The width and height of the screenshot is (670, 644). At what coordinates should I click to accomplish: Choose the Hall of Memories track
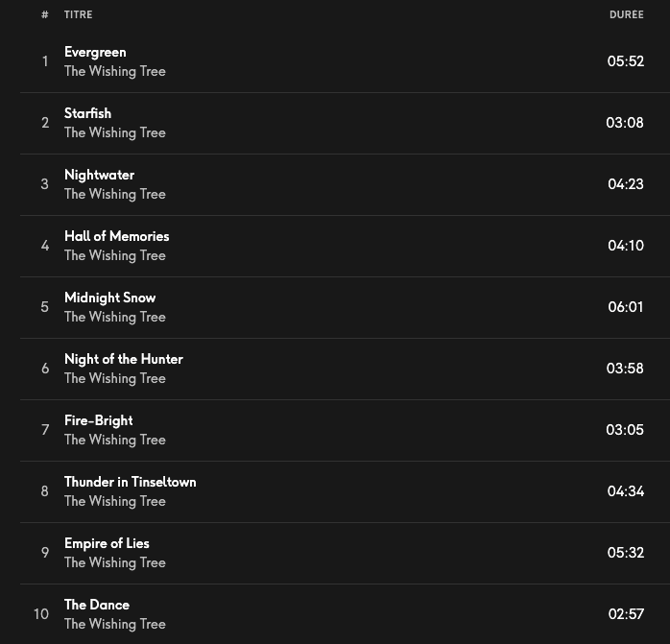[116, 236]
